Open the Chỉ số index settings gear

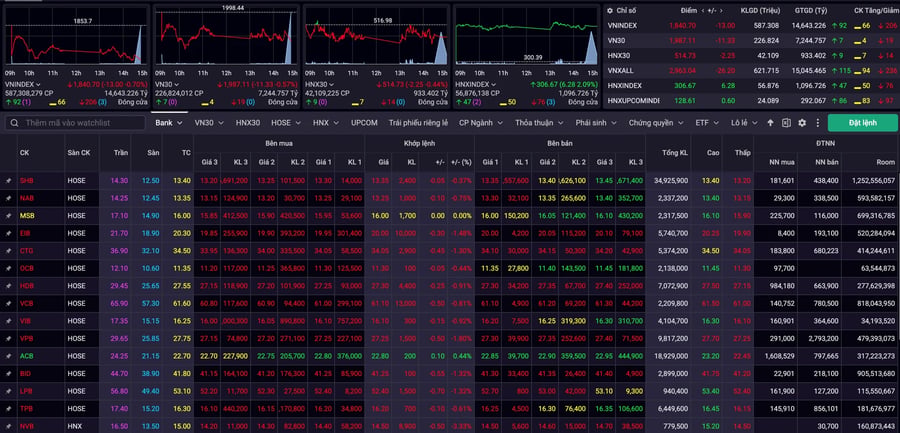pos(610,10)
